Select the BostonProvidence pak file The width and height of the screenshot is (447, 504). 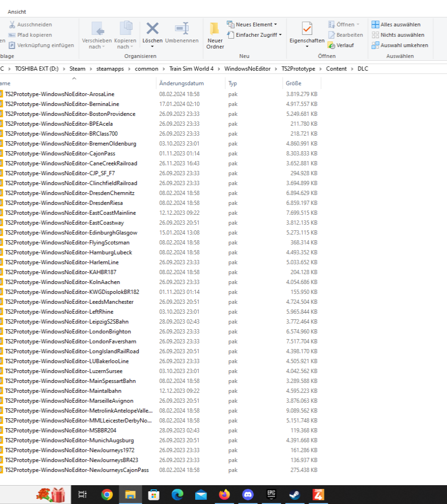coord(70,114)
